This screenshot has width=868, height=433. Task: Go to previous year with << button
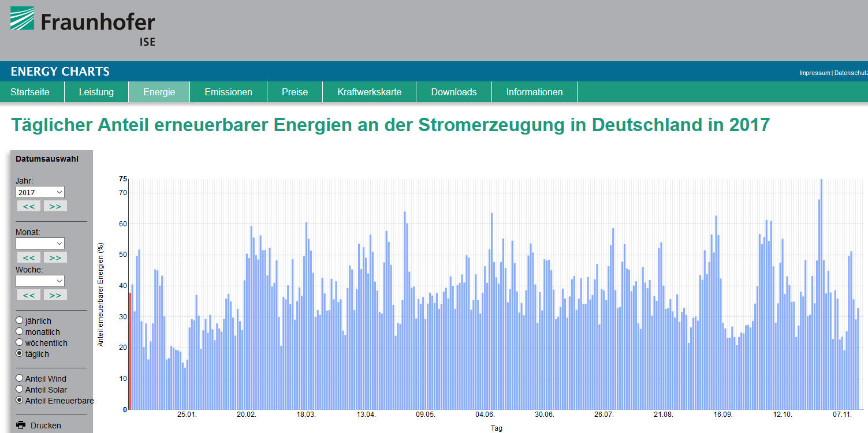pyautogui.click(x=28, y=206)
